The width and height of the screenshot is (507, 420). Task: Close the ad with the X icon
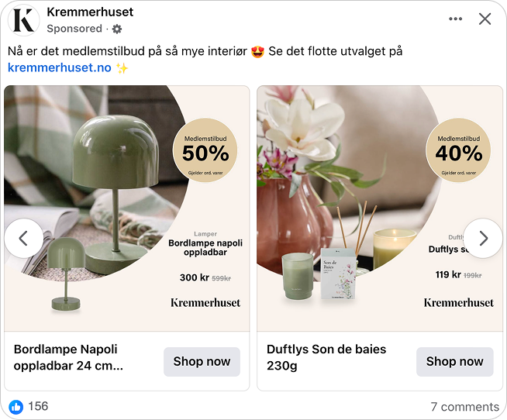tap(485, 19)
